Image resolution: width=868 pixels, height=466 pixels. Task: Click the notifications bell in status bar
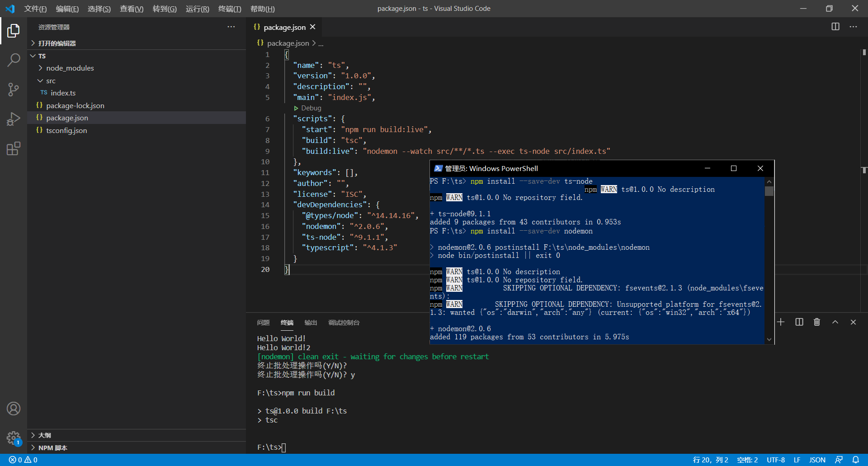coord(855,460)
